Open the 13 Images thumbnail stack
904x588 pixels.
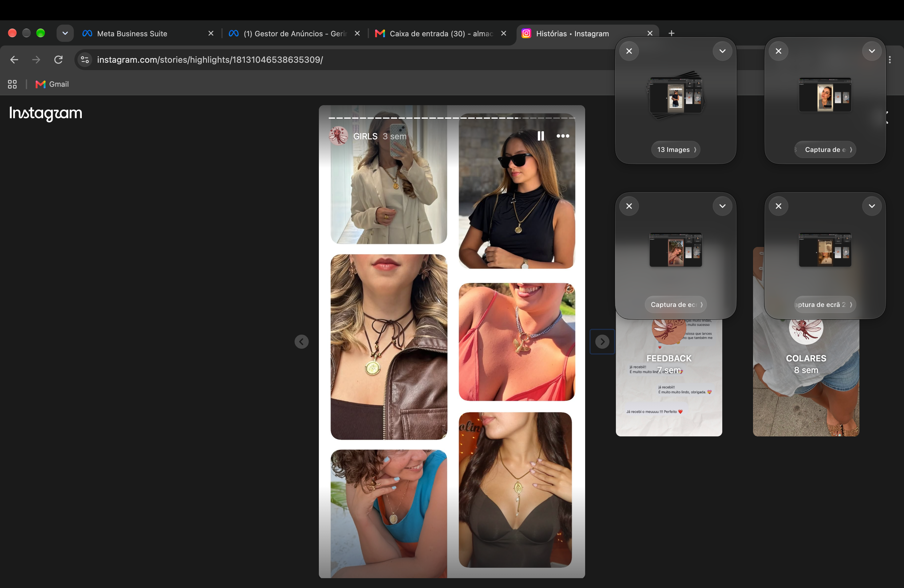tap(676, 95)
